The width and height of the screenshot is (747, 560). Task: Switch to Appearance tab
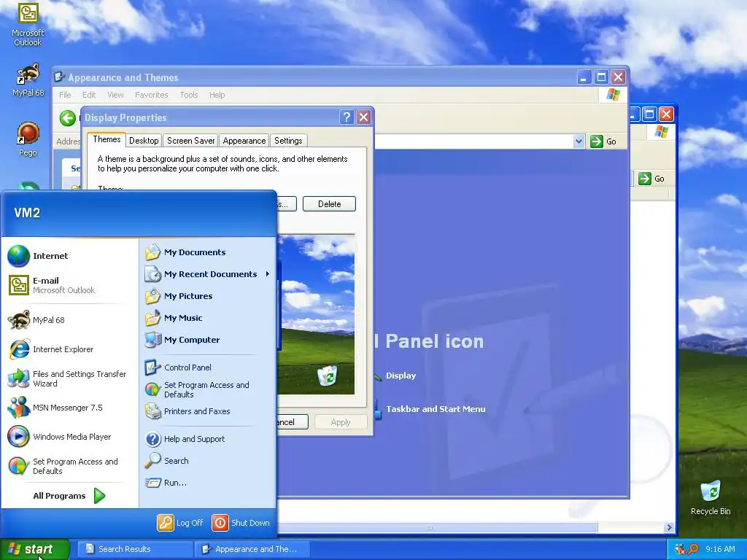click(x=244, y=141)
